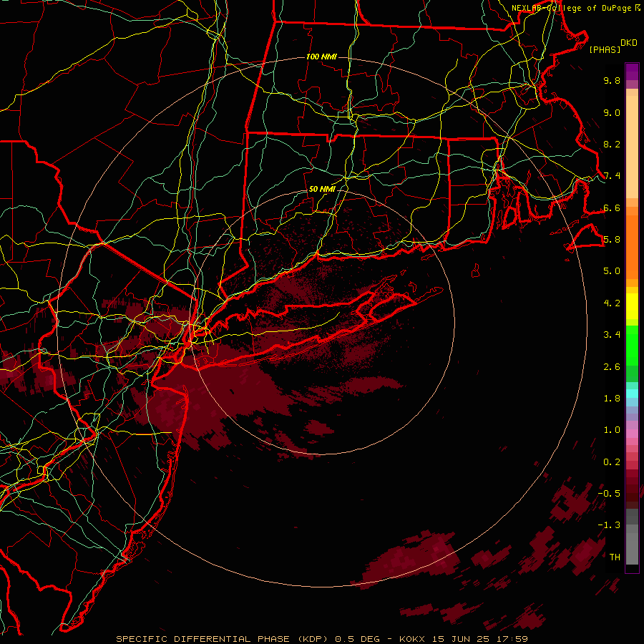This screenshot has height=644, width=644.
Task: Click the 4.2 color scale value
Action: click(x=612, y=303)
